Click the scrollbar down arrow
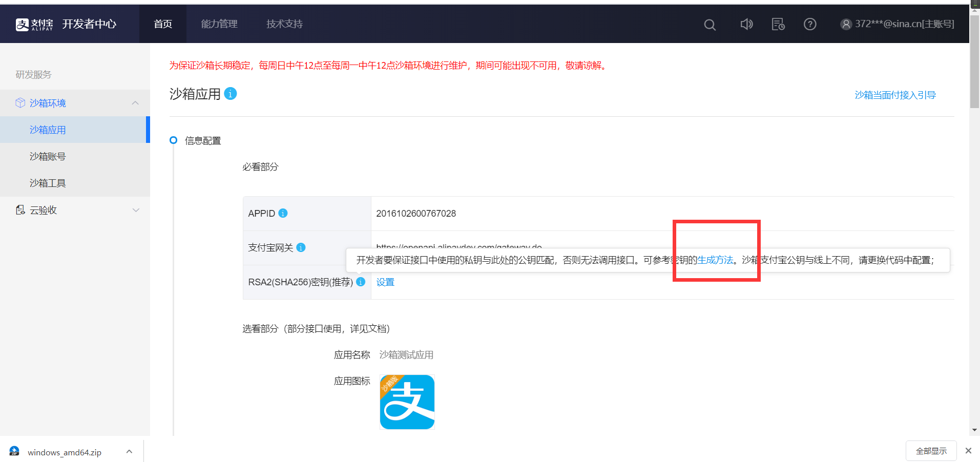Image resolution: width=980 pixels, height=462 pixels. (x=974, y=430)
